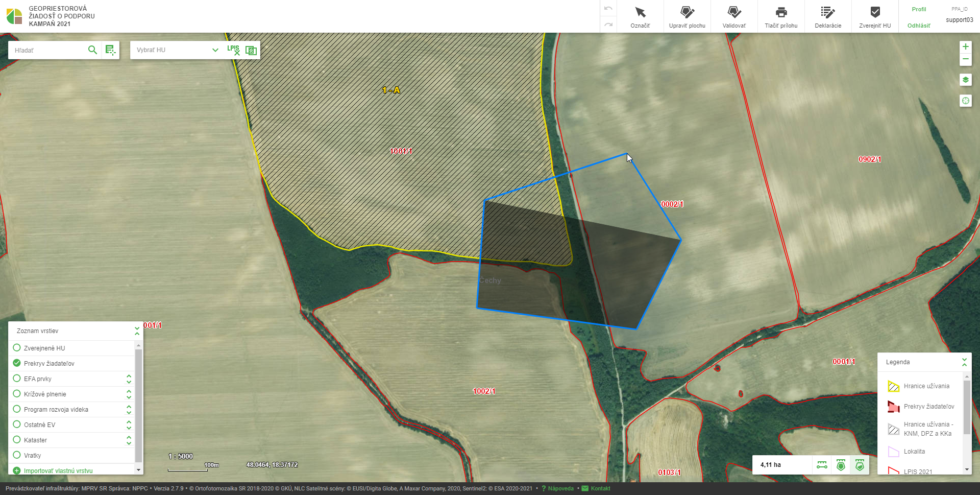
Task: Zoom in the map with plus button
Action: [965, 46]
